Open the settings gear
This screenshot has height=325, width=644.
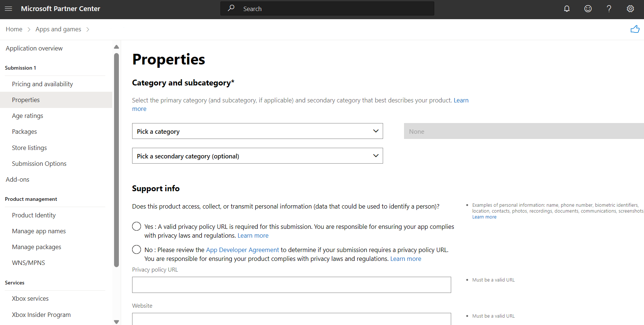tap(630, 8)
